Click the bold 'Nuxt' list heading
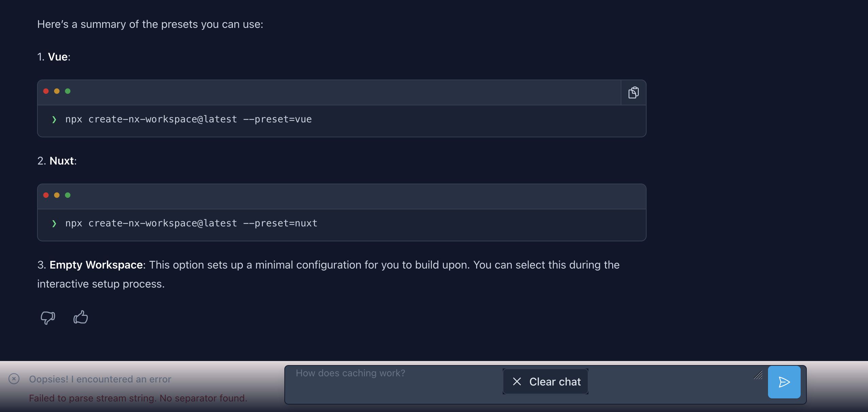 [62, 161]
